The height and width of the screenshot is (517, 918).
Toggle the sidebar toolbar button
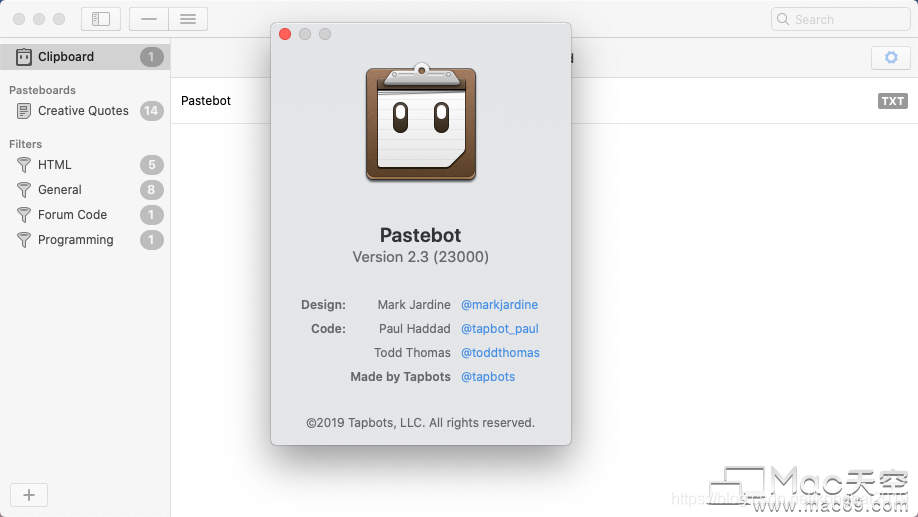coord(101,19)
